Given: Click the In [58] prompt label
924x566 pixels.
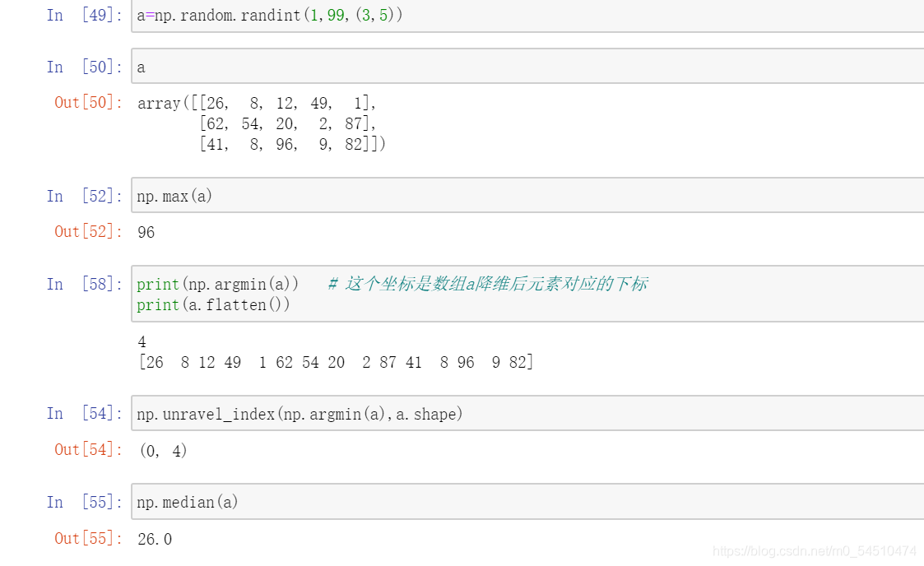Looking at the screenshot, I should click(x=85, y=285).
